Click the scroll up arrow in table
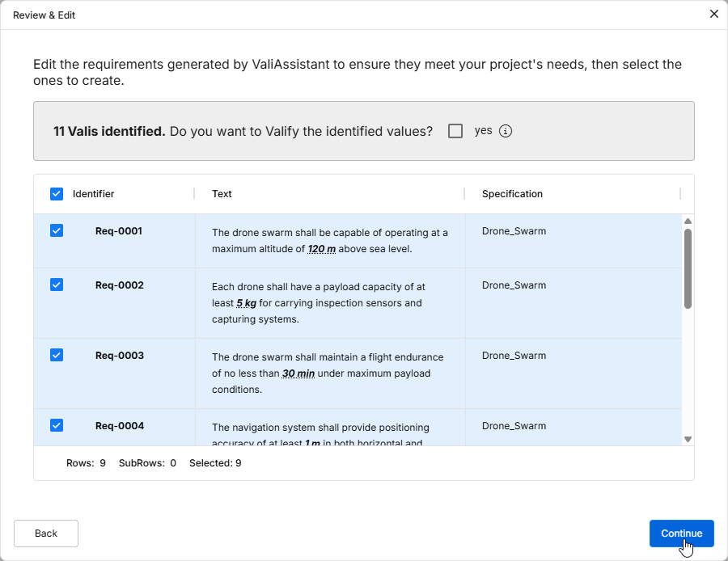The height and width of the screenshot is (561, 728). tap(688, 221)
